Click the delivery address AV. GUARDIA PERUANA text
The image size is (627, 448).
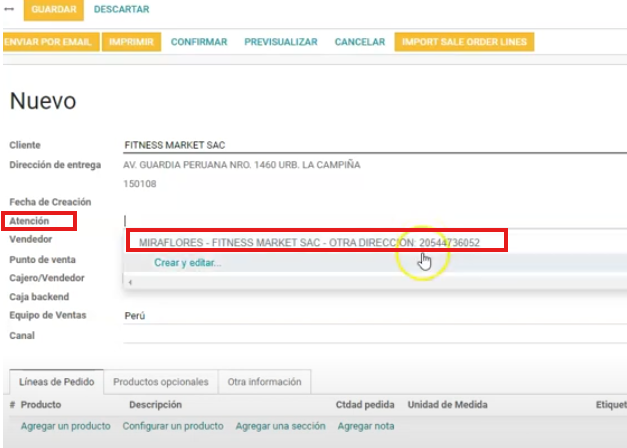[x=242, y=165]
